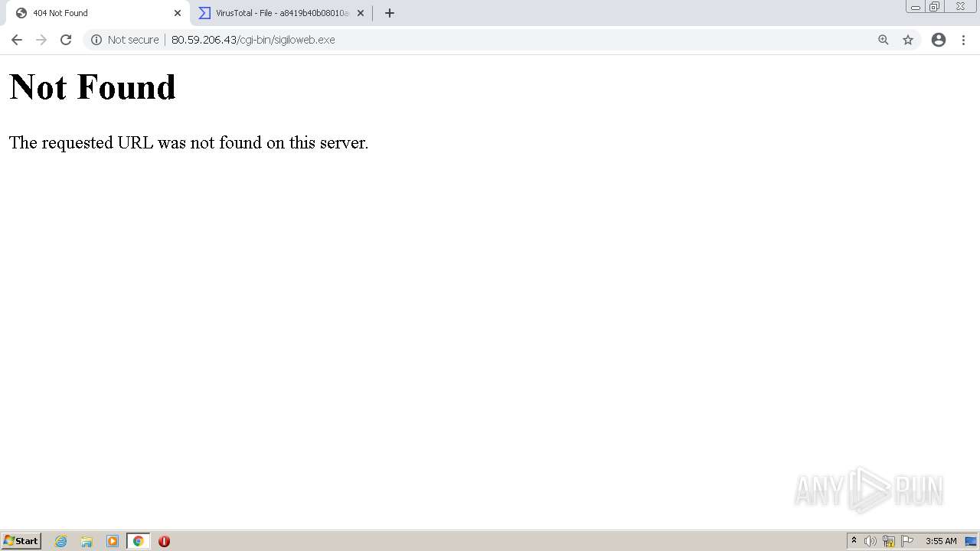Open the volume speaker tray icon
Screen dimensions: 980x551
pos(871,541)
